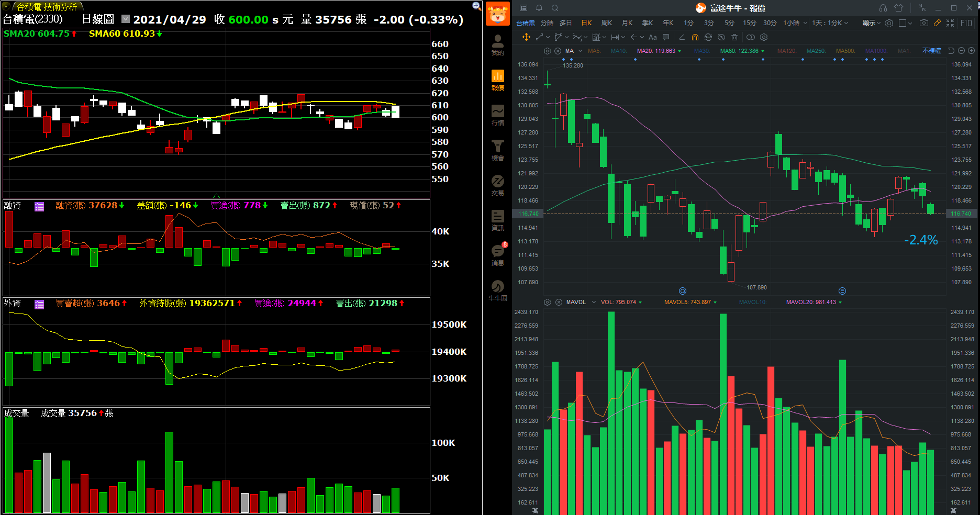980x515 pixels.
Task: Open notifications bell in Futu title bar
Action: pyautogui.click(x=539, y=8)
